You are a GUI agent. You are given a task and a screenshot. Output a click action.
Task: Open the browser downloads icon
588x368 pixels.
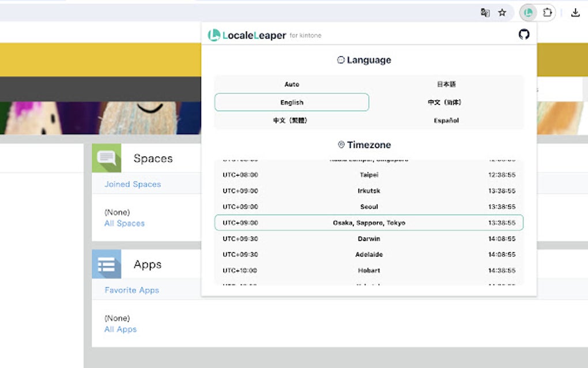coord(575,13)
